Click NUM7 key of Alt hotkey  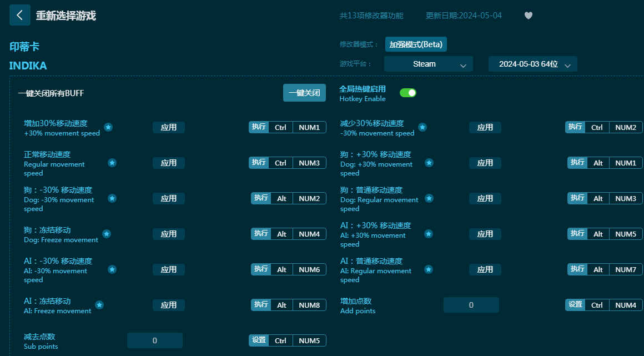point(626,270)
